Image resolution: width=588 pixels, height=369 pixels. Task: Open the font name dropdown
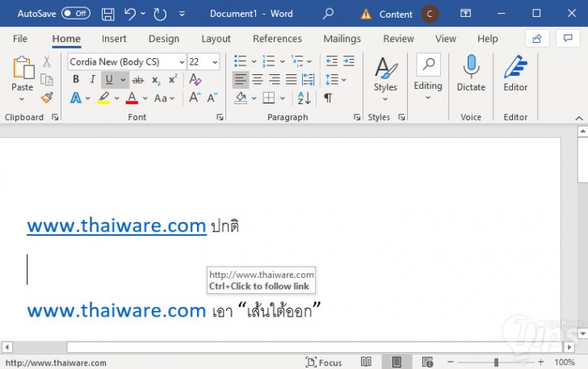[182, 62]
